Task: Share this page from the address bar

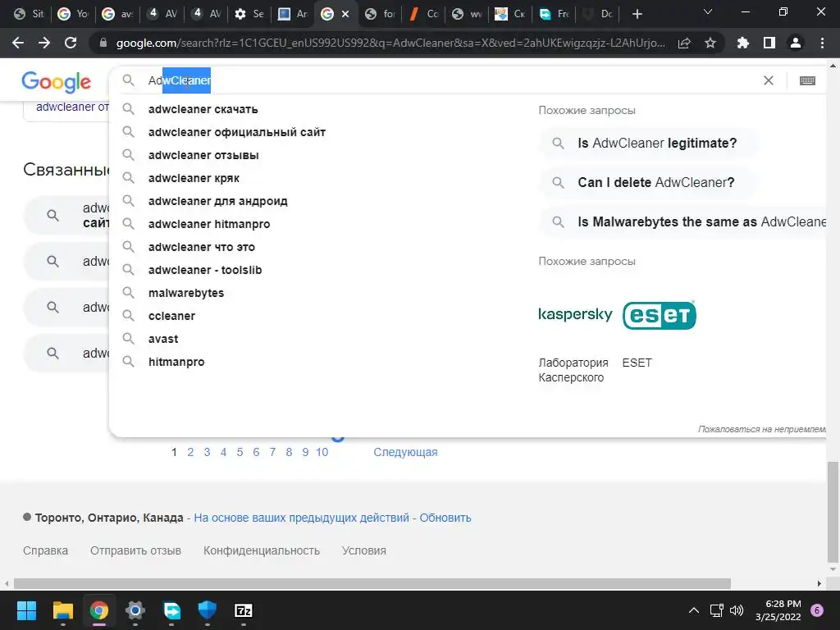Action: pos(684,43)
